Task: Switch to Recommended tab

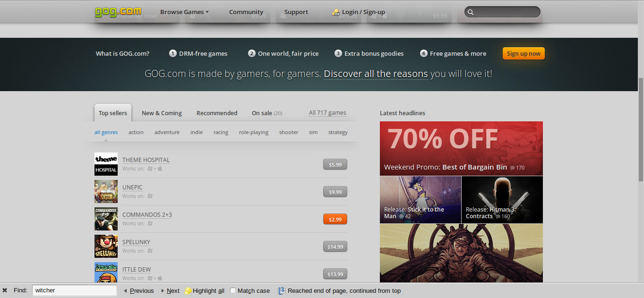Action: point(217,113)
